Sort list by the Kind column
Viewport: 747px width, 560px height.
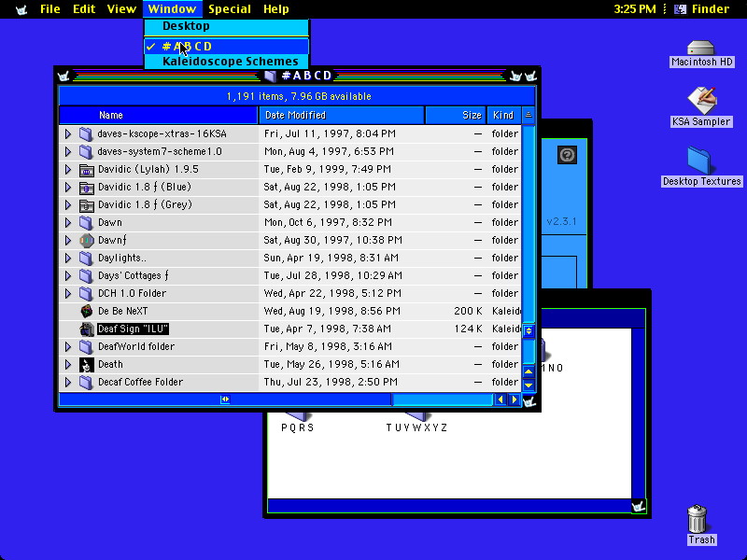(503, 115)
